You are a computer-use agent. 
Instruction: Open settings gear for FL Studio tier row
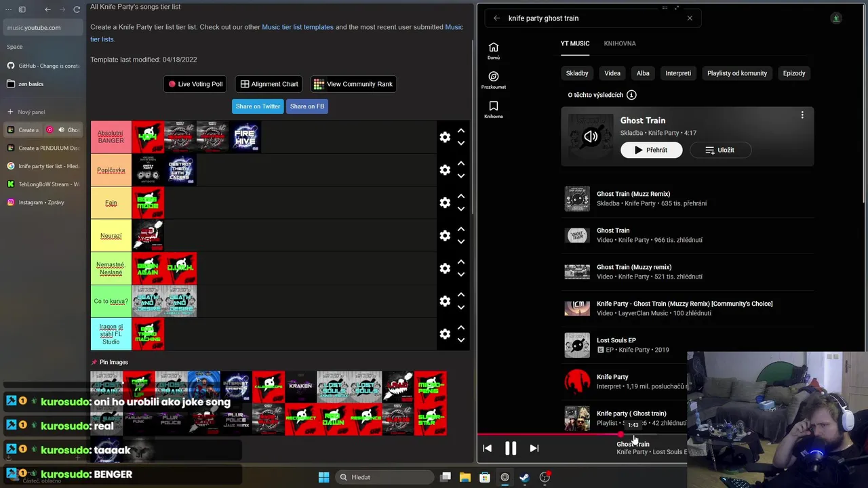coord(445,334)
